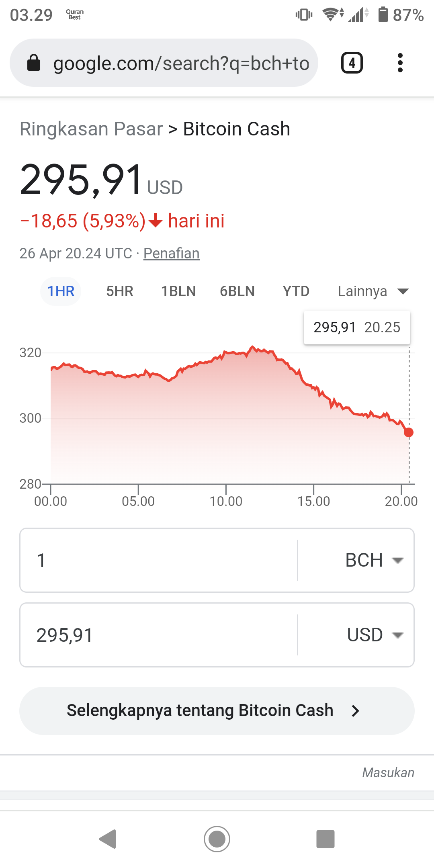Switch chart to 1BLN range
The image size is (434, 868).
coord(178,291)
